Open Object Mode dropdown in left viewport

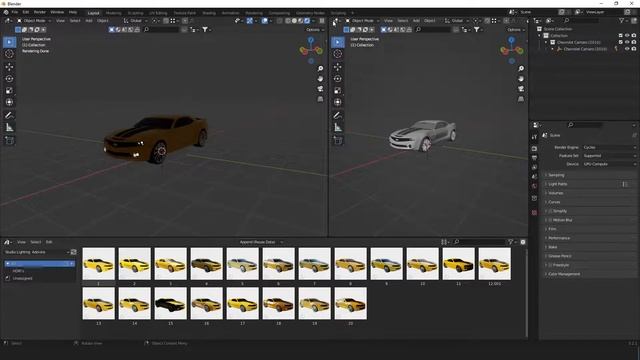(x=34, y=20)
